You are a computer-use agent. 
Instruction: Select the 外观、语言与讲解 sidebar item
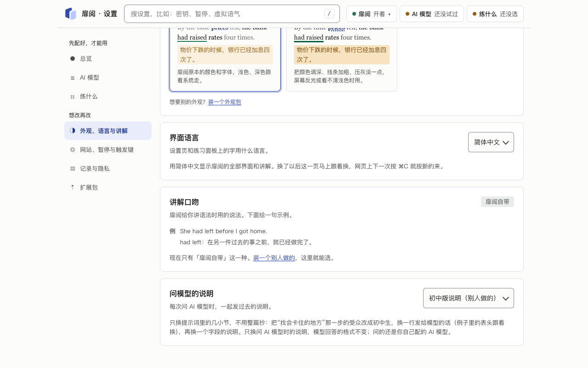(x=108, y=131)
